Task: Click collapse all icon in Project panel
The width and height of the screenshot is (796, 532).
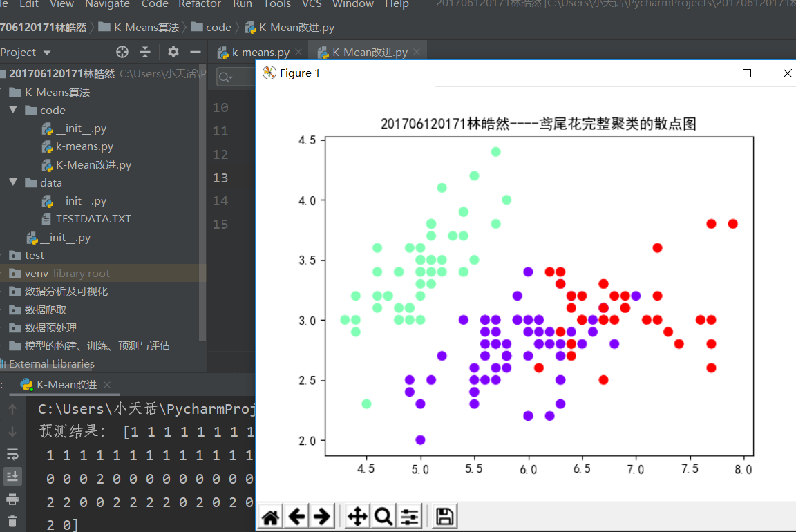Action: tap(145, 52)
